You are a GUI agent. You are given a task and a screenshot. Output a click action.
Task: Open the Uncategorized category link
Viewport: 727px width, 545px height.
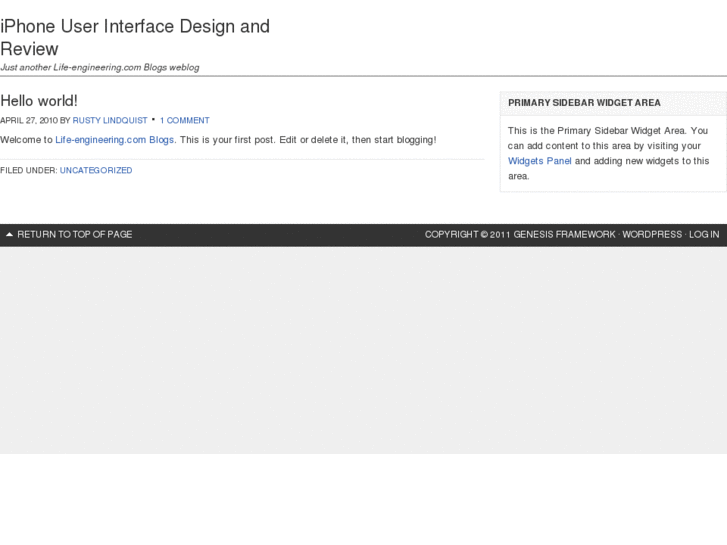pos(96,170)
